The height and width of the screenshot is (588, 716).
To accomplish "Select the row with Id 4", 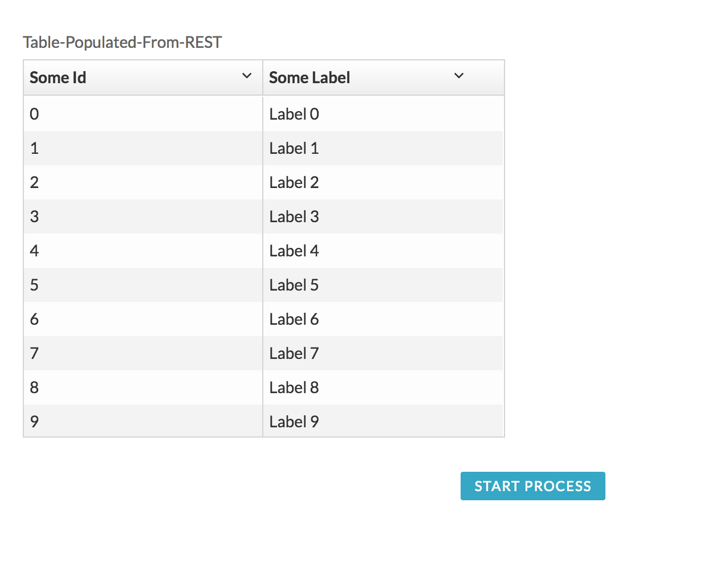I will [263, 251].
